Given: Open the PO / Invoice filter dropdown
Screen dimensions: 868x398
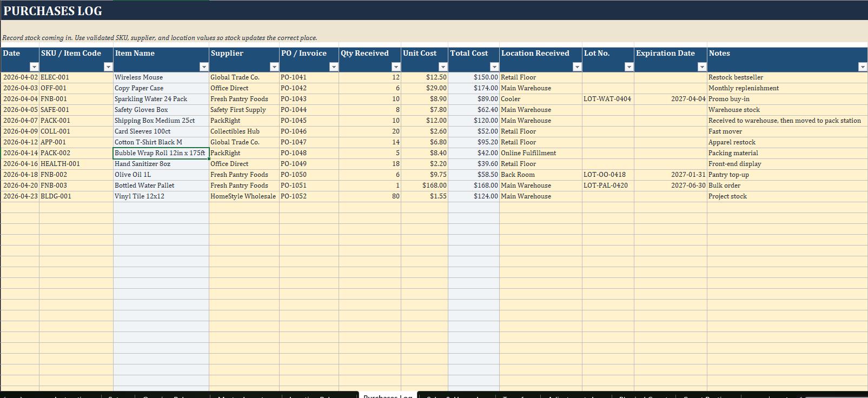Looking at the screenshot, I should point(334,67).
